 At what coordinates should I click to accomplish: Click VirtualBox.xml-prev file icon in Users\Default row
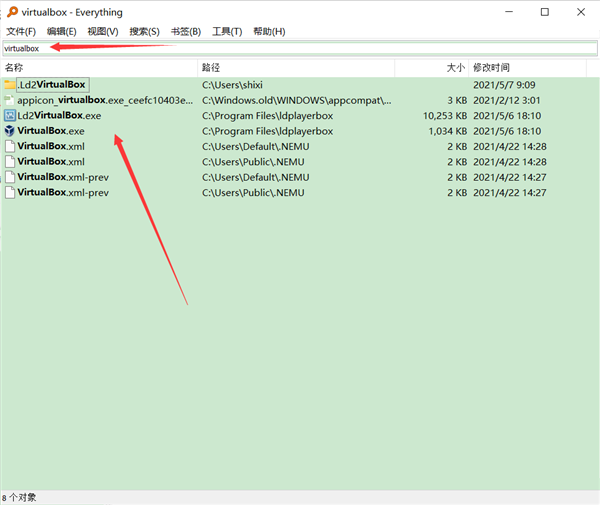pos(10,177)
